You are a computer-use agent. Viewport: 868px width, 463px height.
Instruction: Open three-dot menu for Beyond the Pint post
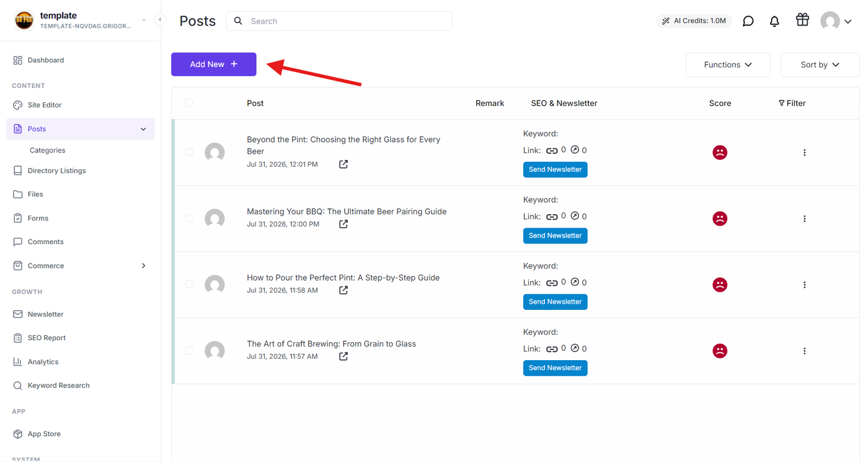[805, 152]
